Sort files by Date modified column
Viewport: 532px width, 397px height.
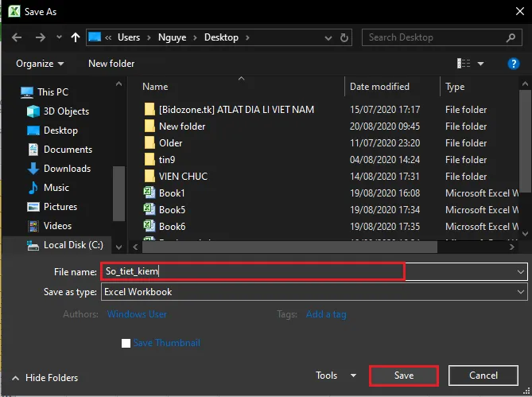tap(379, 87)
